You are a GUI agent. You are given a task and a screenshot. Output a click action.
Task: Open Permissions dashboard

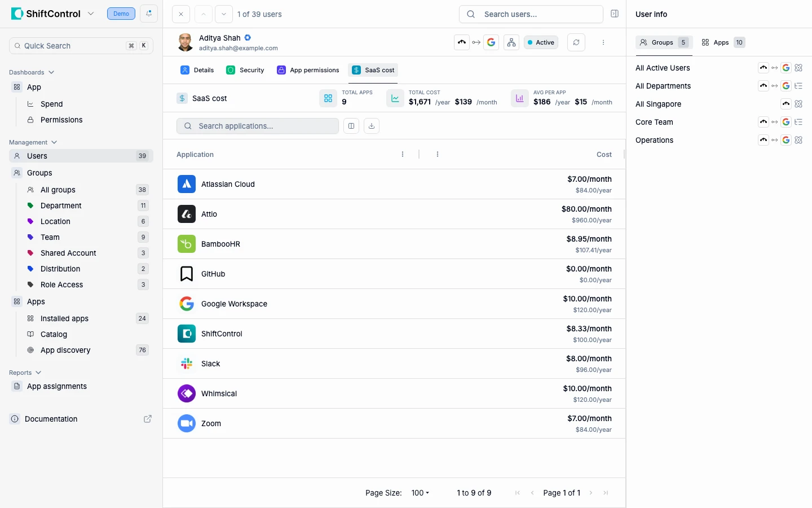(x=61, y=120)
